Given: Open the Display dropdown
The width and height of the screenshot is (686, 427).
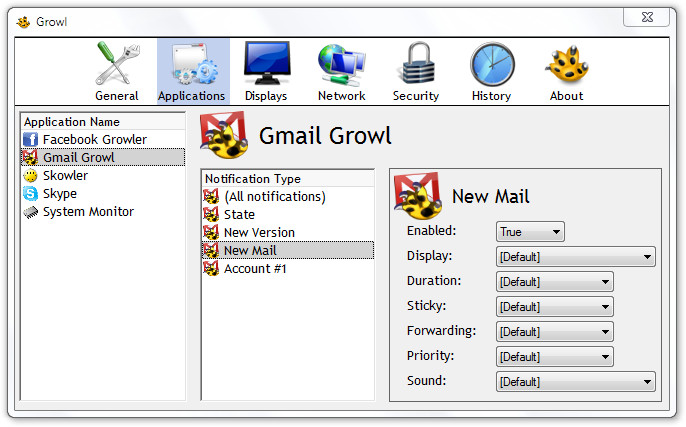Looking at the screenshot, I should 576,257.
